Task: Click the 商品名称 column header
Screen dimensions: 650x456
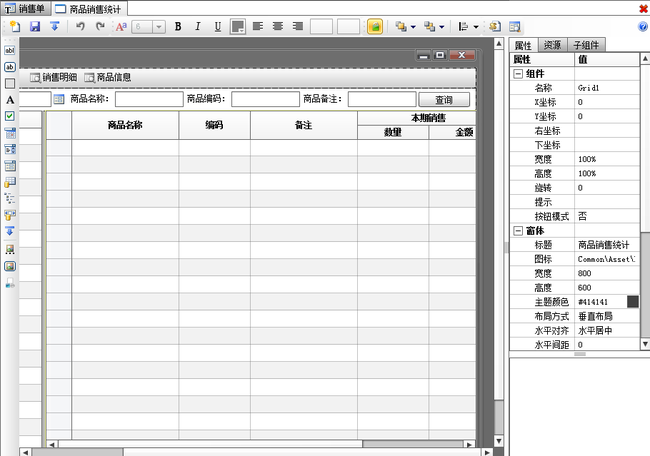Action: point(125,125)
